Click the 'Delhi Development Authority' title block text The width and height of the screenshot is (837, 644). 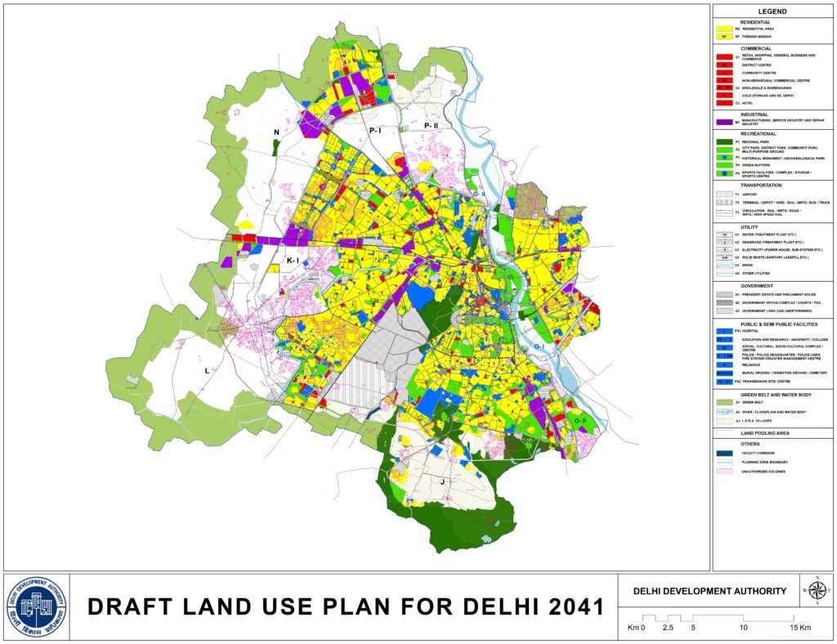point(709,591)
